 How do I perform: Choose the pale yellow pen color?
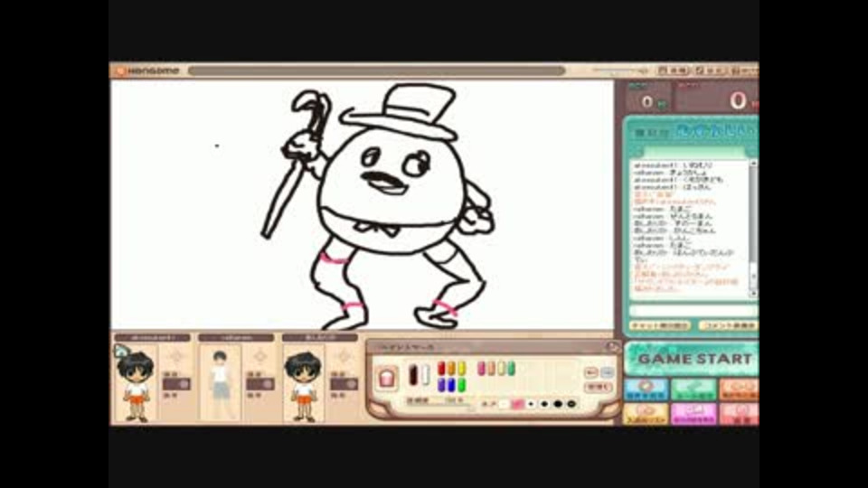501,369
